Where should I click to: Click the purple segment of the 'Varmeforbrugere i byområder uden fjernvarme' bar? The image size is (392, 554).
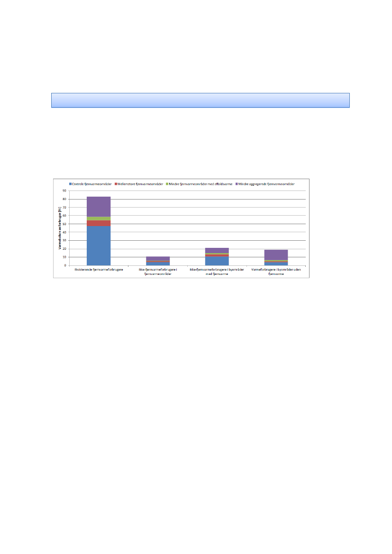tap(276, 255)
